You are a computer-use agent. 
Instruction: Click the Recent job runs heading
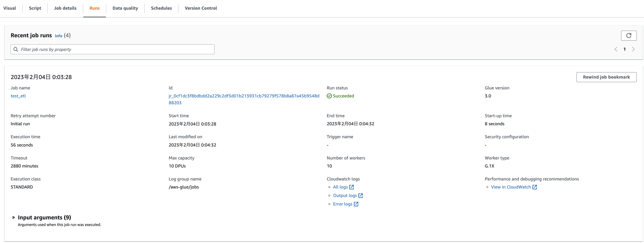(x=31, y=35)
